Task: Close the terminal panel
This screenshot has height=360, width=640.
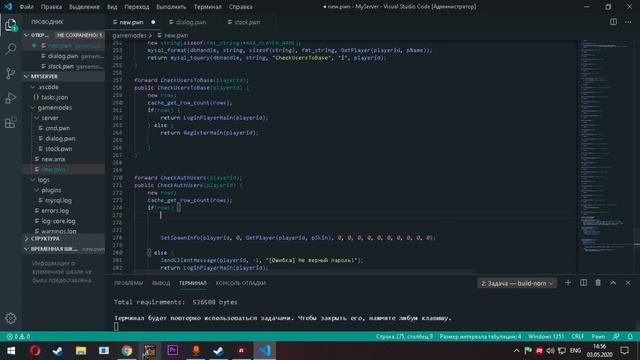Action: [628, 283]
